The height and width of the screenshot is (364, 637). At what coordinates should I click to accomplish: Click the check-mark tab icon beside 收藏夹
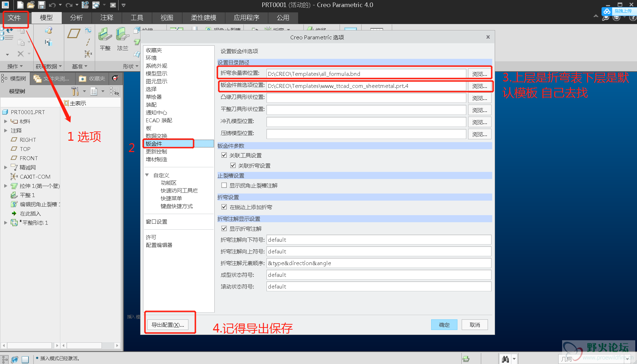115,78
